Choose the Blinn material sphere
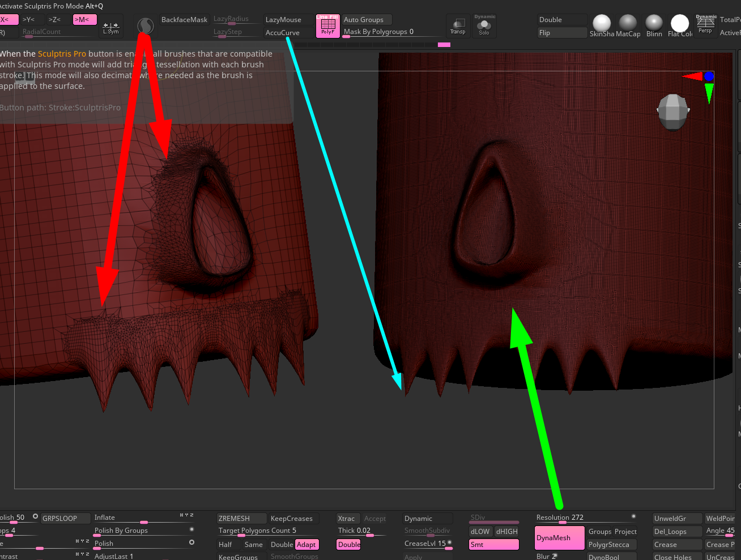741x560 pixels. pos(654,24)
